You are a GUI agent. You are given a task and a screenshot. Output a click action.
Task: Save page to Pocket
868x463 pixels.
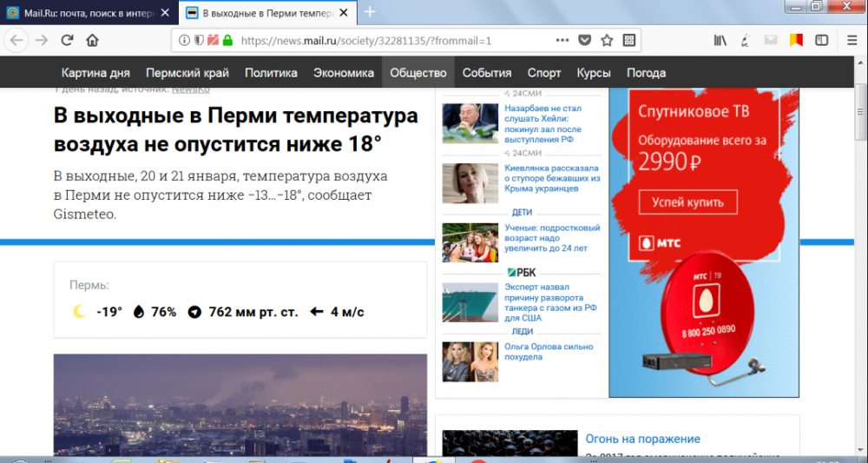point(585,40)
